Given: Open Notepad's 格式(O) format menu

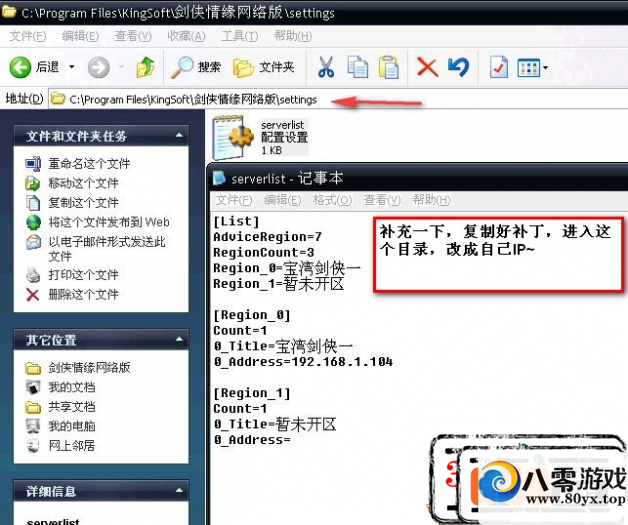Looking at the screenshot, I should pos(332,199).
